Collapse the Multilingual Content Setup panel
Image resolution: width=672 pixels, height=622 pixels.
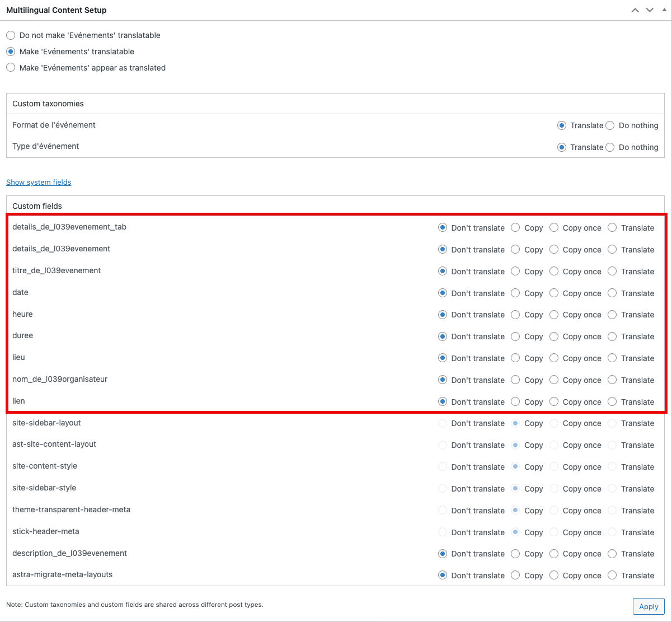tap(664, 10)
